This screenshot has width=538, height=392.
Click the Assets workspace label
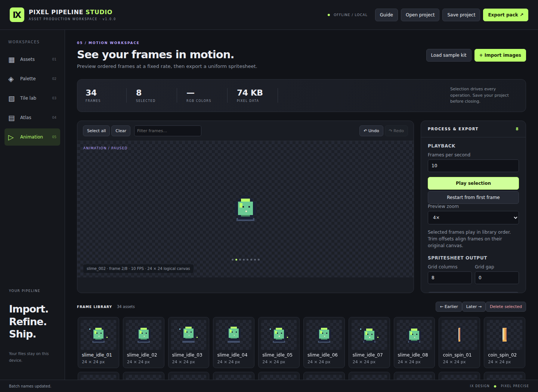[x=27, y=59]
